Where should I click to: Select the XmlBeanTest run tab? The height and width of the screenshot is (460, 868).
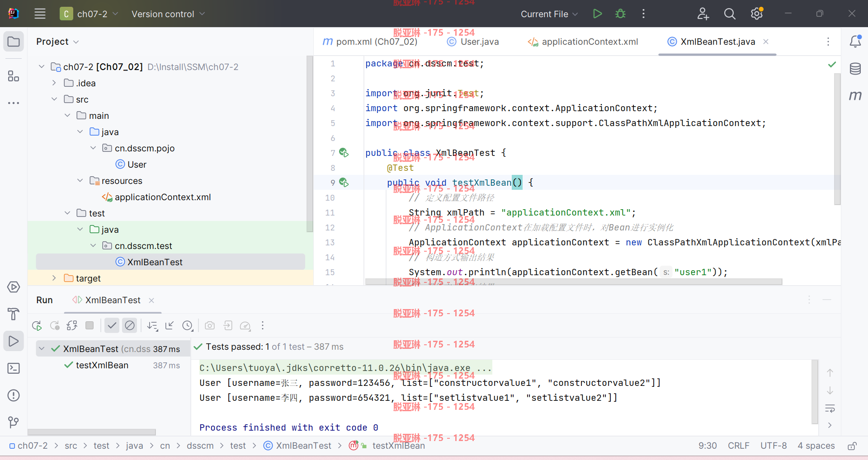click(x=113, y=300)
